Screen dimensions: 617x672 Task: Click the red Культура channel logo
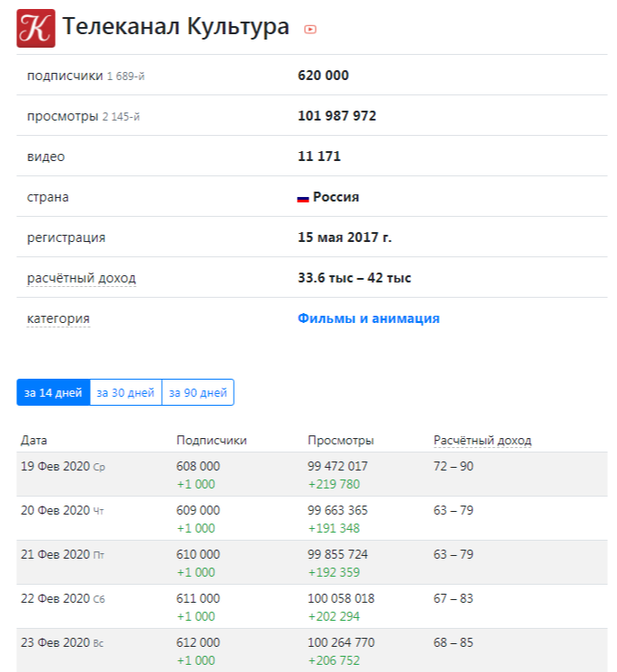(36, 28)
